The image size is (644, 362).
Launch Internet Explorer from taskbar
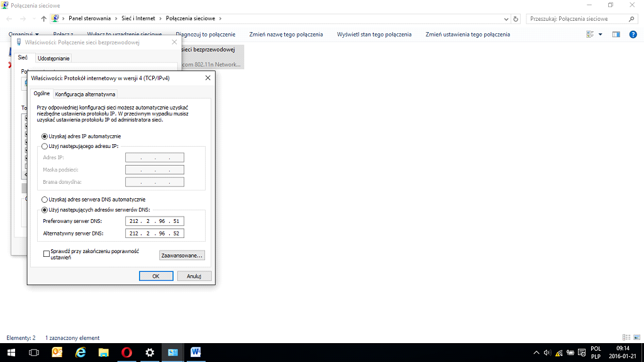(x=80, y=353)
